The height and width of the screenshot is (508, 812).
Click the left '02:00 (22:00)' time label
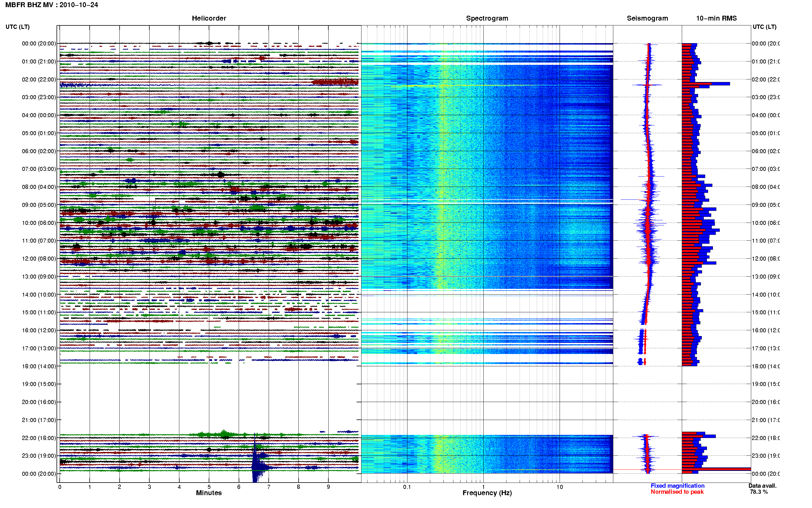point(39,80)
